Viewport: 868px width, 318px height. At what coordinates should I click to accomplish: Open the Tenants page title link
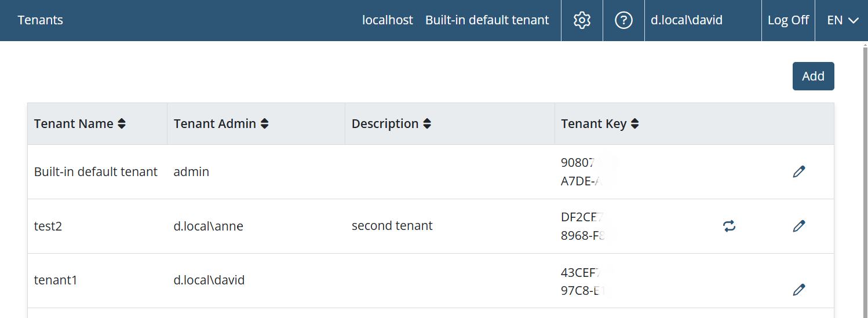41,20
